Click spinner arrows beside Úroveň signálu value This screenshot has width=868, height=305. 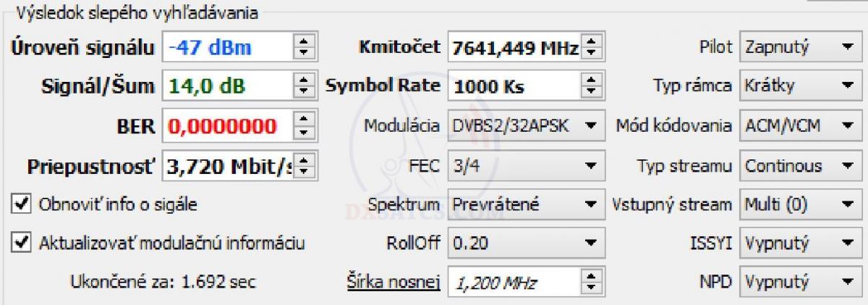305,48
